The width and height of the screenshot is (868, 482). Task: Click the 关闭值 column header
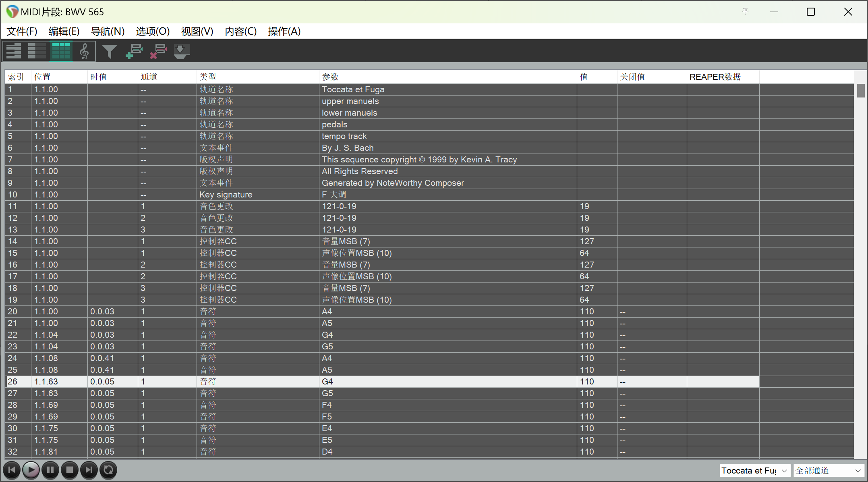[x=652, y=77]
